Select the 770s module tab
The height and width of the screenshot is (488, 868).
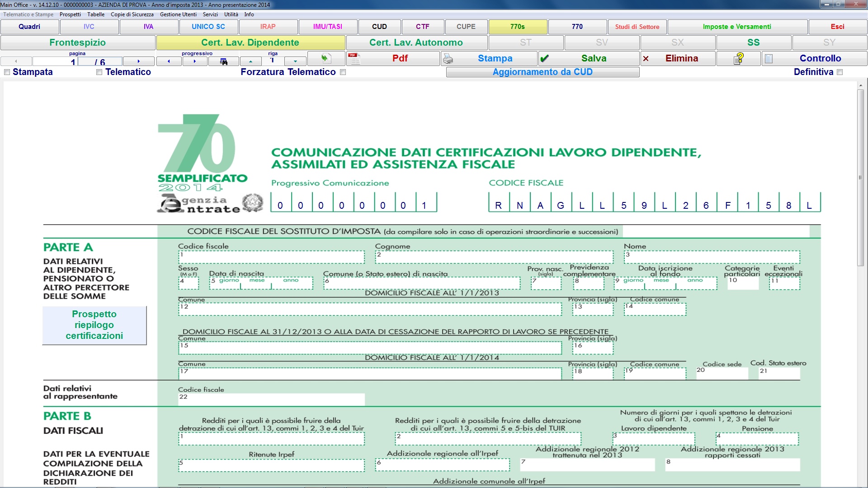coord(518,27)
